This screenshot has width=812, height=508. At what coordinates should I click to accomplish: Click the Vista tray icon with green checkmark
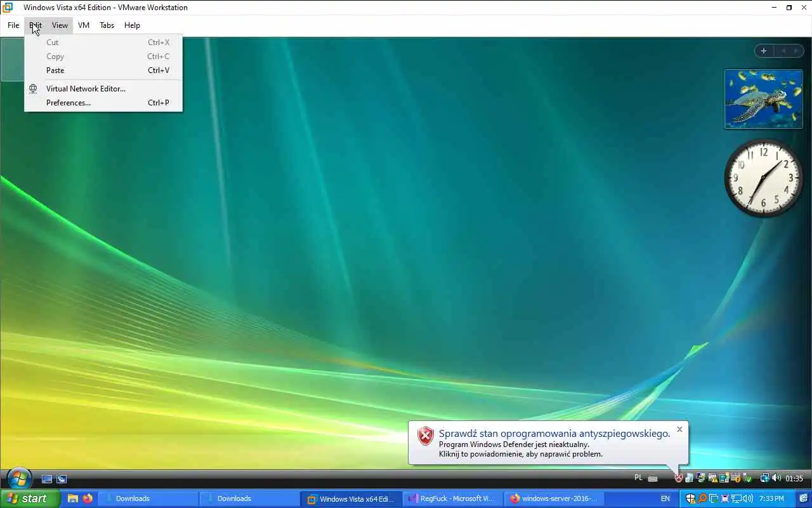747,478
